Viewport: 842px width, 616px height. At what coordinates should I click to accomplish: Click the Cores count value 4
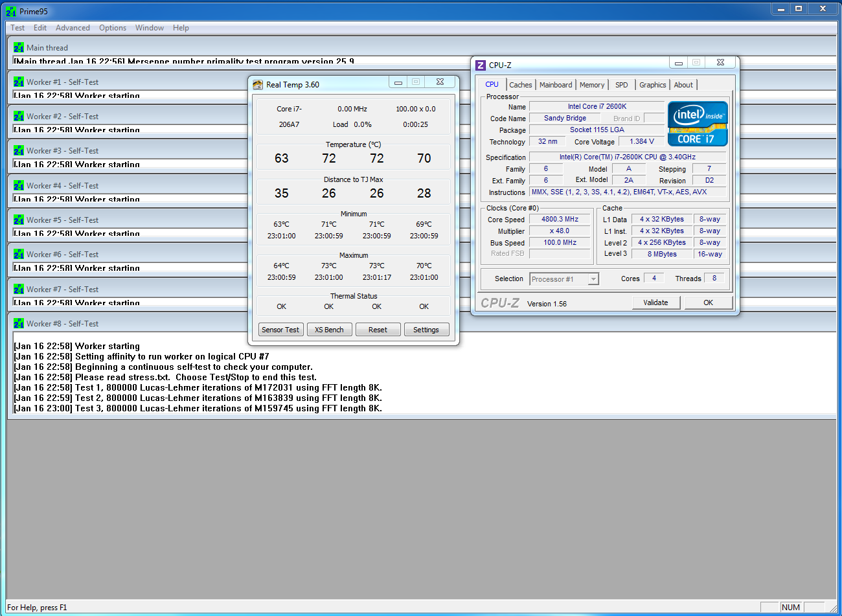tap(654, 278)
